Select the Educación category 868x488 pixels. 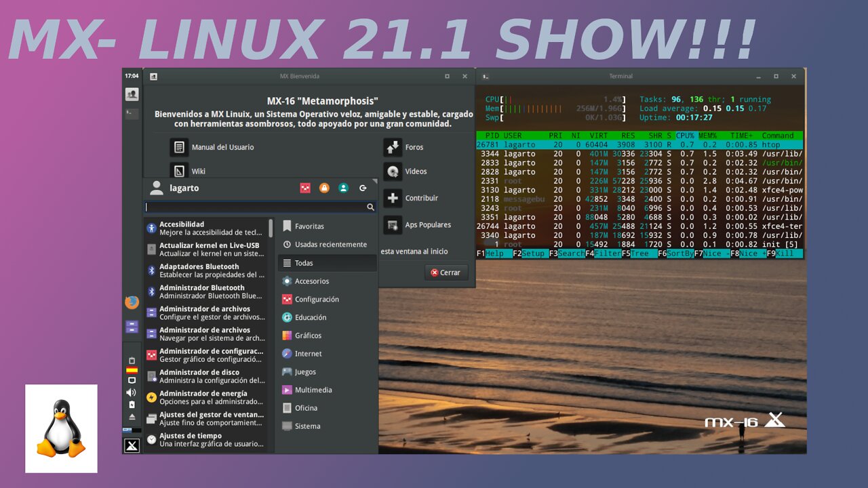tap(328, 317)
